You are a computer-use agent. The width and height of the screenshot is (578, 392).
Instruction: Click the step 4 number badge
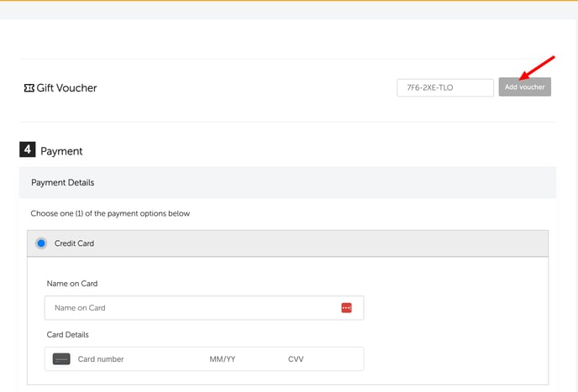[27, 149]
